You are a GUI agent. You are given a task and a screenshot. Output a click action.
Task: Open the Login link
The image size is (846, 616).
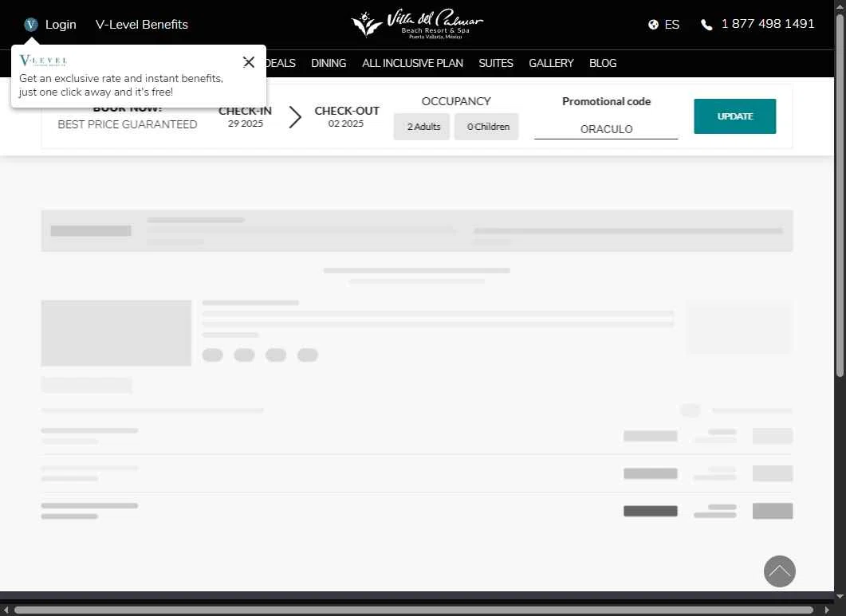pos(61,24)
